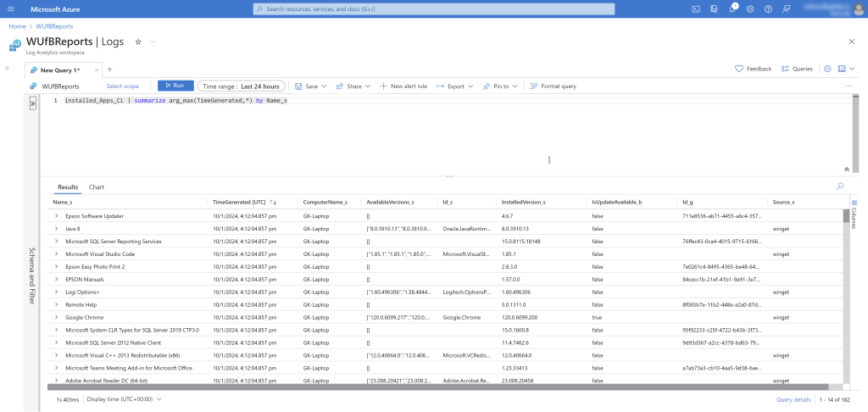Expand the Google Chrome row
This screenshot has height=412, width=868.
point(57,317)
